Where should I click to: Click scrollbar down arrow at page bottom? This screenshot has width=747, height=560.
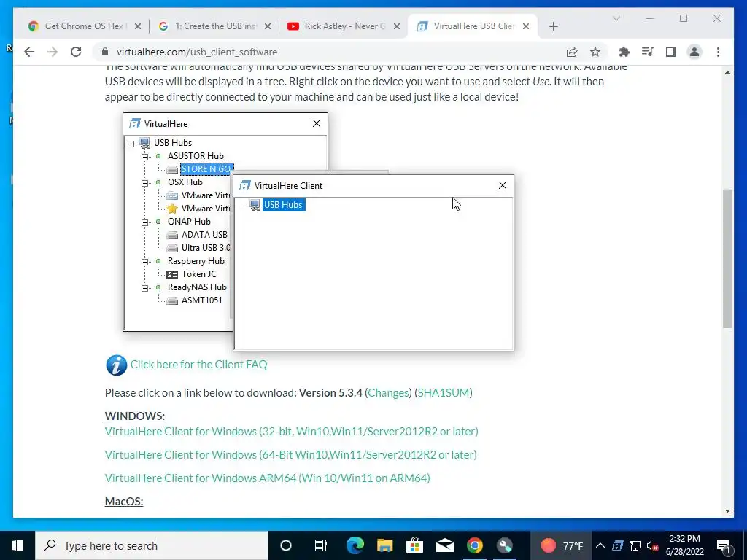pyautogui.click(x=727, y=511)
